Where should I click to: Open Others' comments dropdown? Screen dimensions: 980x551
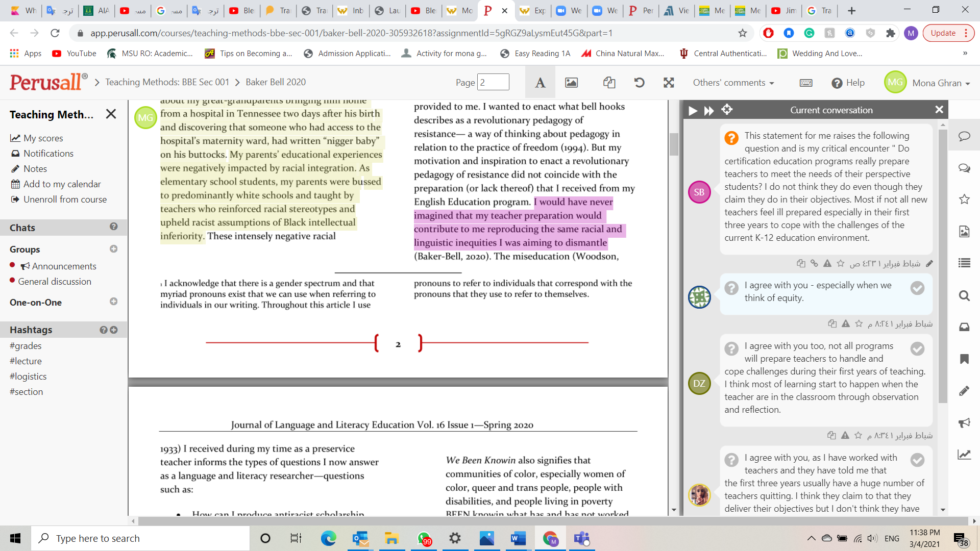[x=733, y=83]
